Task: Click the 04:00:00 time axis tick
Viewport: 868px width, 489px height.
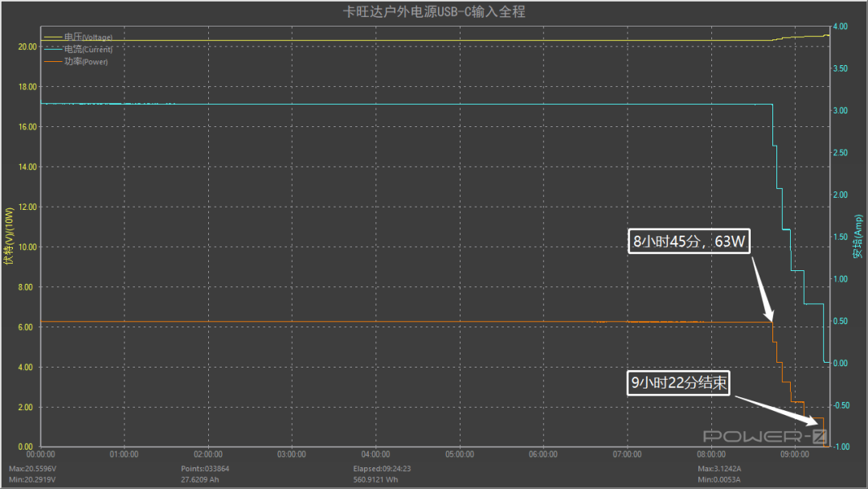Action: [376, 454]
